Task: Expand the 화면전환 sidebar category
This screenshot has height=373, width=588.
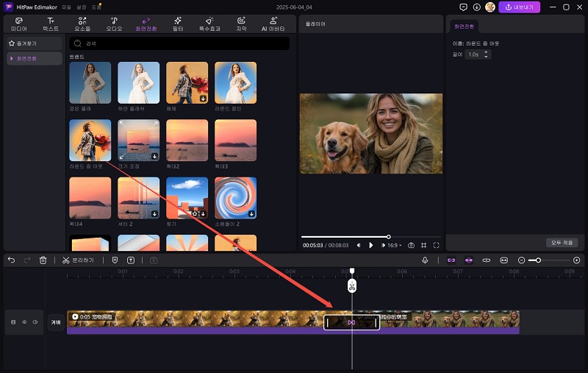Action: [x=34, y=59]
